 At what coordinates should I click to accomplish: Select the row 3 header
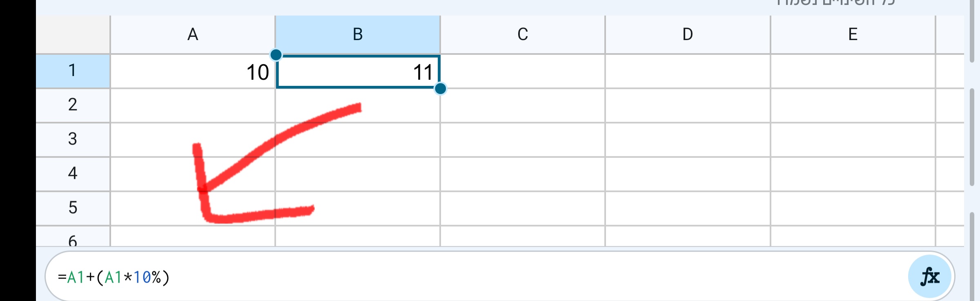(73, 139)
